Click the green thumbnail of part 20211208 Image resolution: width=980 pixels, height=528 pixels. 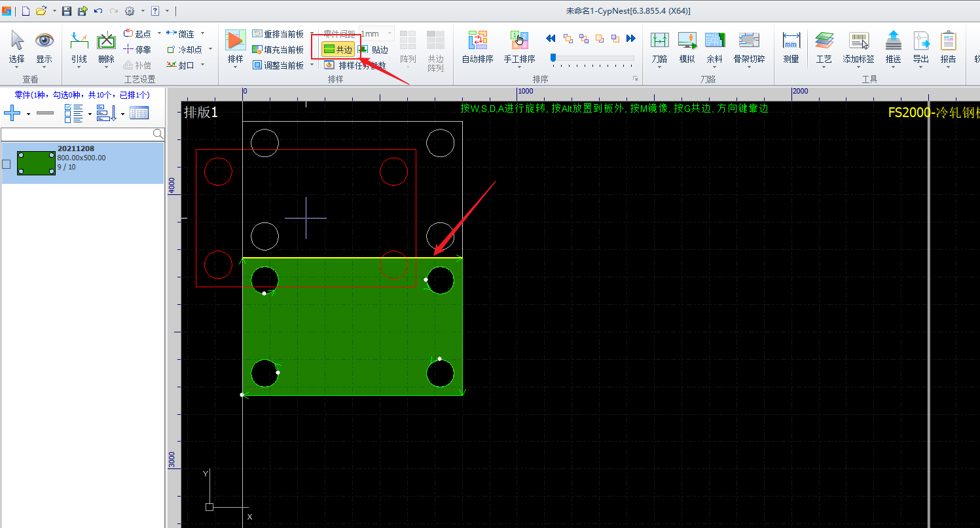pos(36,163)
